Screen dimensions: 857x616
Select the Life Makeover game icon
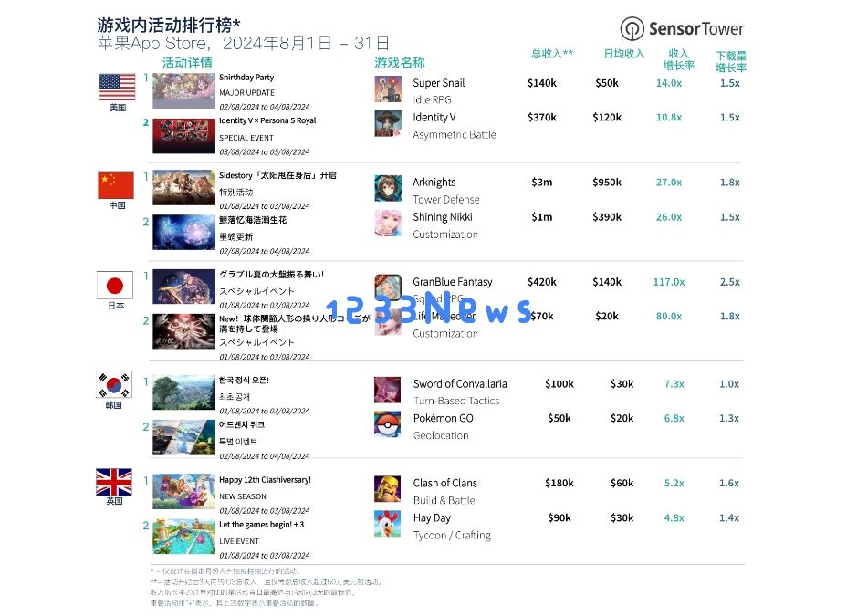pyautogui.click(x=388, y=322)
